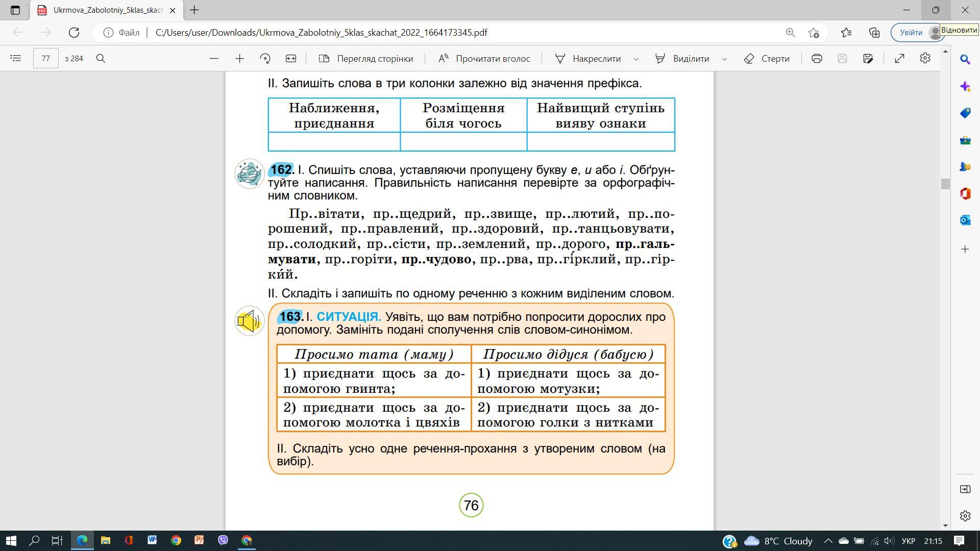Click the zoom out minus icon

214,59
